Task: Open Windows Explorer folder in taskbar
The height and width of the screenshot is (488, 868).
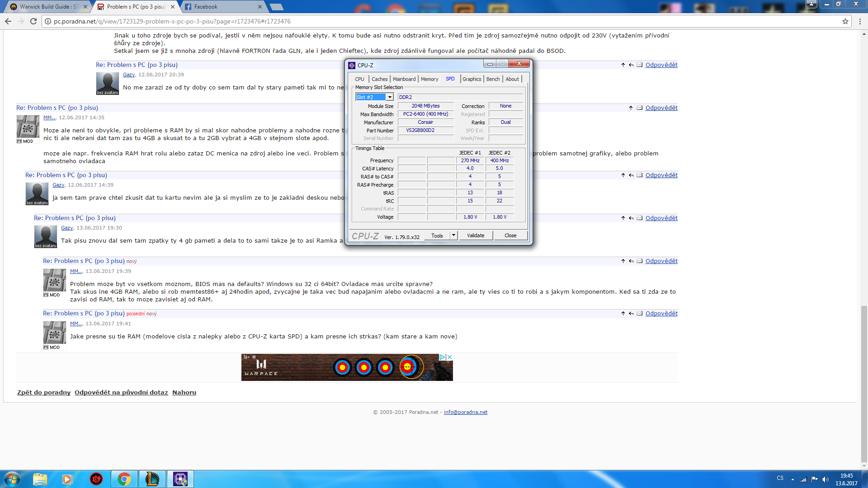Action: point(40,479)
